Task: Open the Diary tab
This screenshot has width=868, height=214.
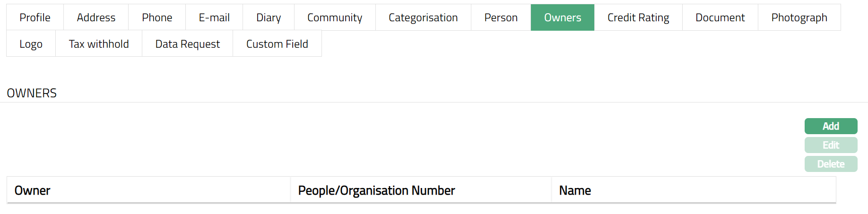Action: coord(269,17)
